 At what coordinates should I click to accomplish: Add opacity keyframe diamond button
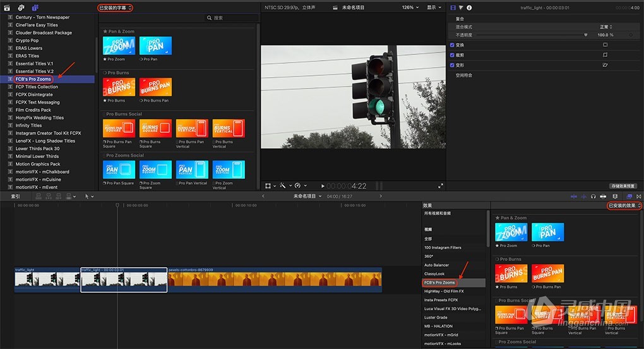coord(631,35)
